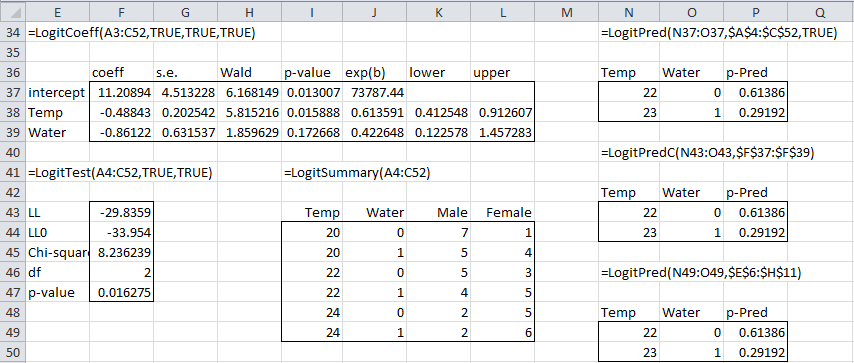Select the 's.e.' header cell

(x=185, y=72)
